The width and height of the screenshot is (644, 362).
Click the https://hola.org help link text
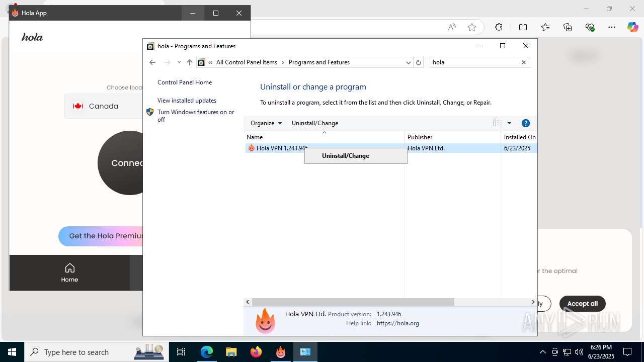coord(398,323)
